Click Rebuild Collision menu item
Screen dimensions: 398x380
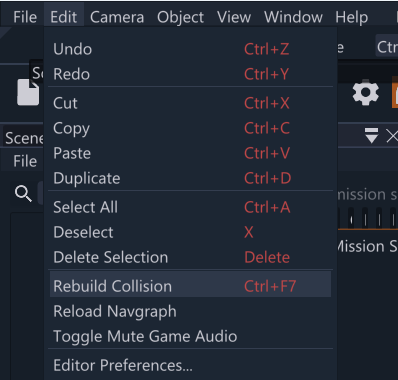pos(190,286)
